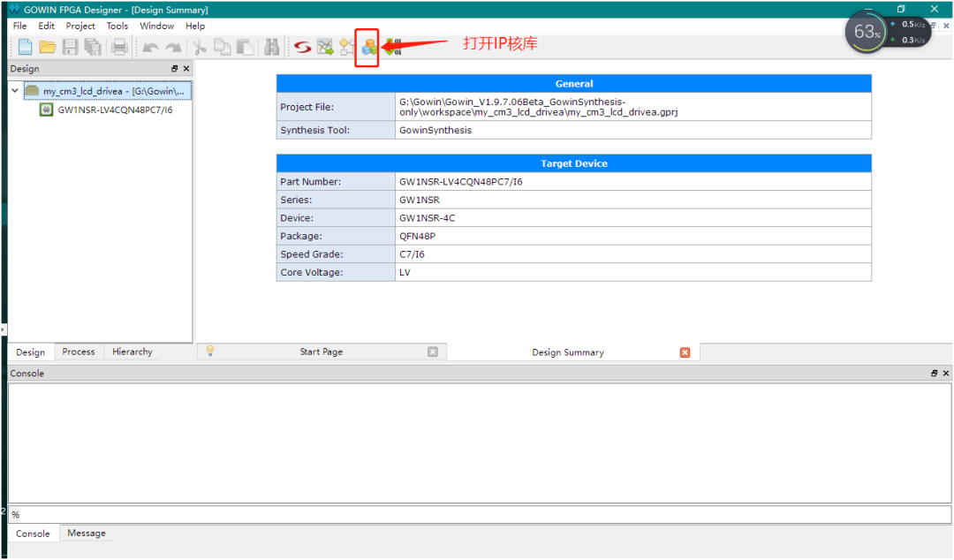Run synthesis using the red S icon

point(302,47)
